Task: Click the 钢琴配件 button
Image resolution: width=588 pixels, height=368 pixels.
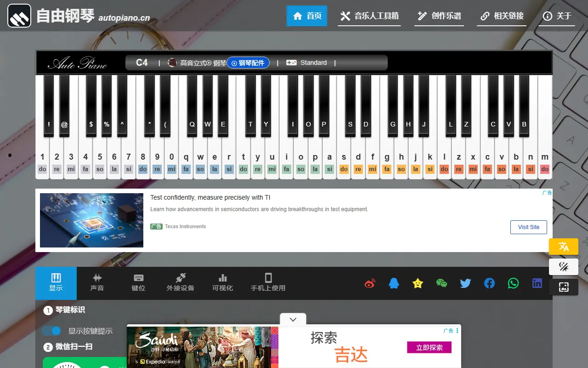Action: tap(248, 63)
